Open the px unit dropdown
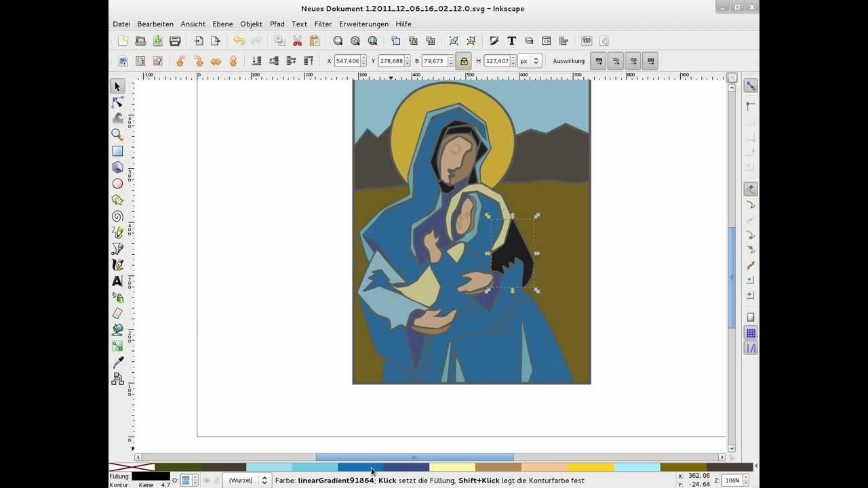Image resolution: width=868 pixels, height=488 pixels. pos(530,61)
